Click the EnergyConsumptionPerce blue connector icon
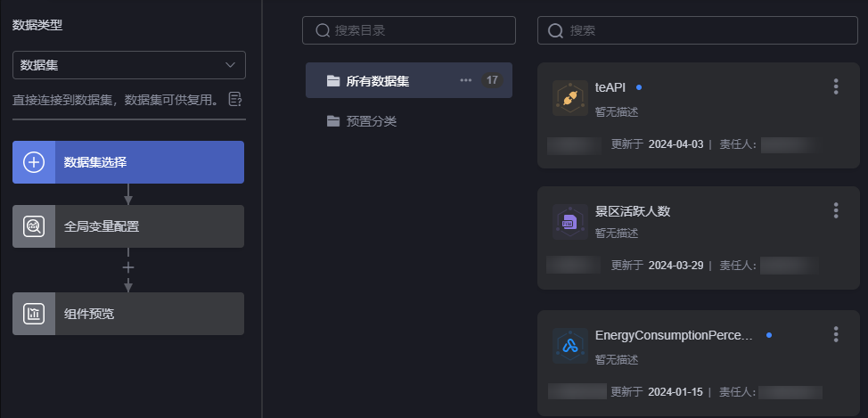 pyautogui.click(x=570, y=346)
